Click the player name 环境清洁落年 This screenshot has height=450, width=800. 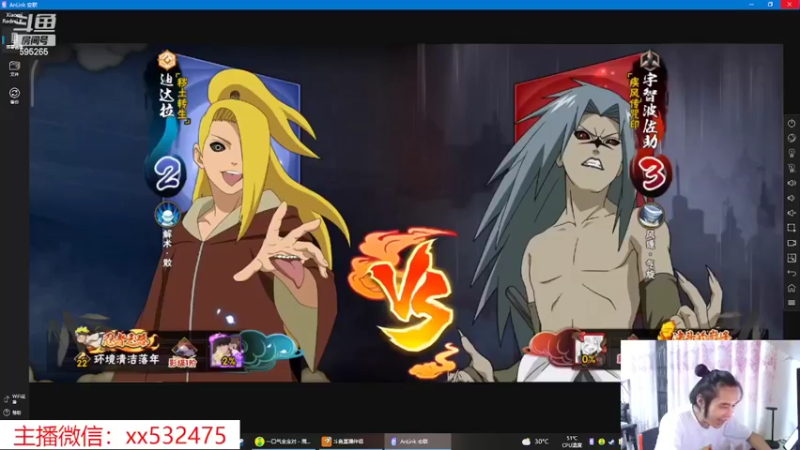[x=126, y=359]
